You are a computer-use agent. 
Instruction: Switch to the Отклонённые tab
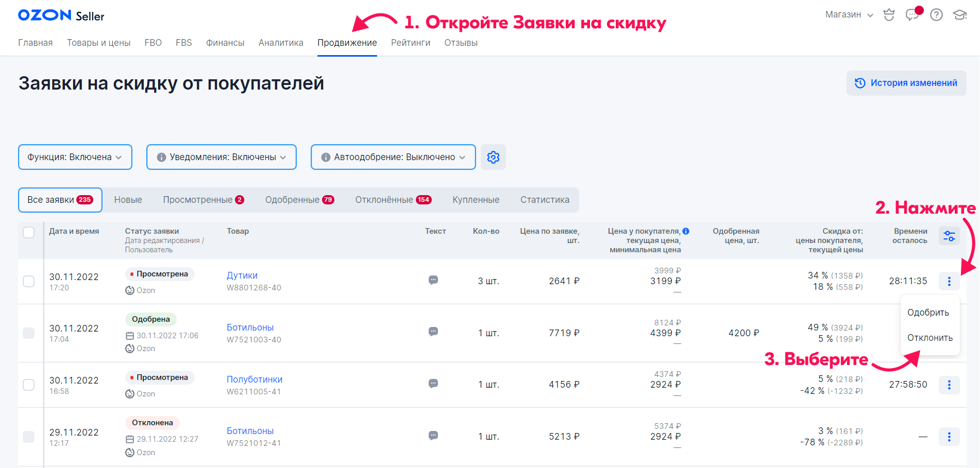pos(393,200)
